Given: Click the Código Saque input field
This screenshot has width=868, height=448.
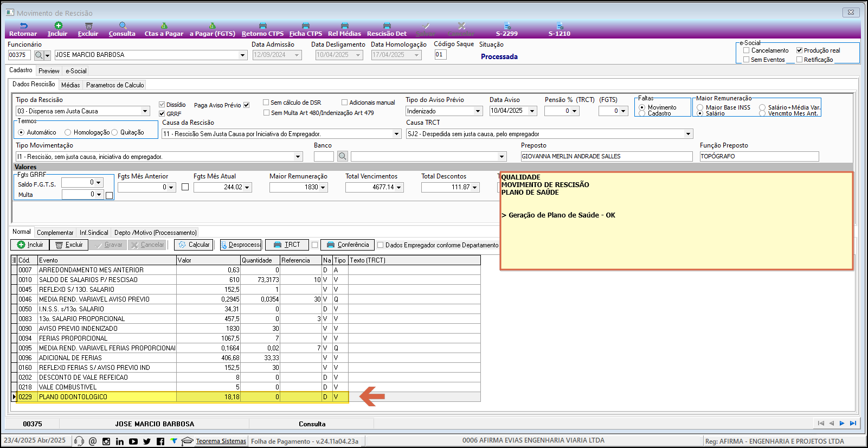Looking at the screenshot, I should (440, 55).
